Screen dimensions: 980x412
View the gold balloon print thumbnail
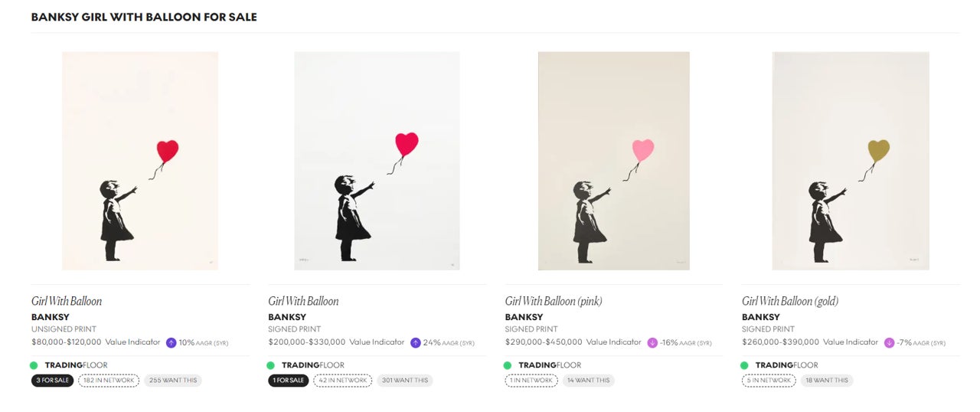tap(851, 161)
